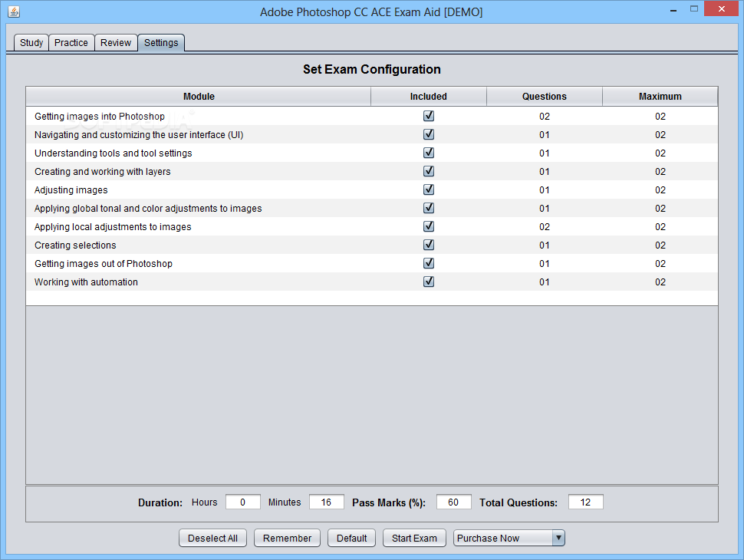Click the Total Questions field
The width and height of the screenshot is (744, 560).
[585, 502]
